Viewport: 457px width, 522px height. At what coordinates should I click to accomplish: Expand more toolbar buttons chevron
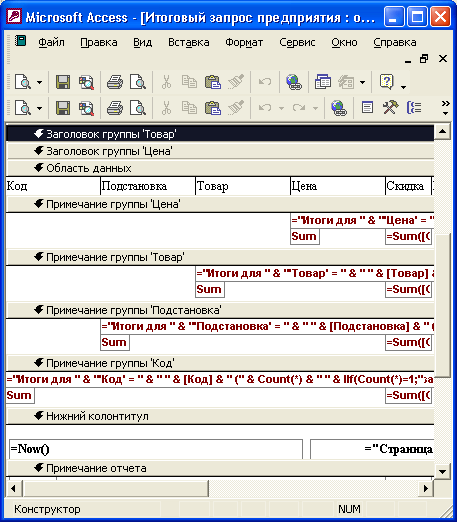445,107
